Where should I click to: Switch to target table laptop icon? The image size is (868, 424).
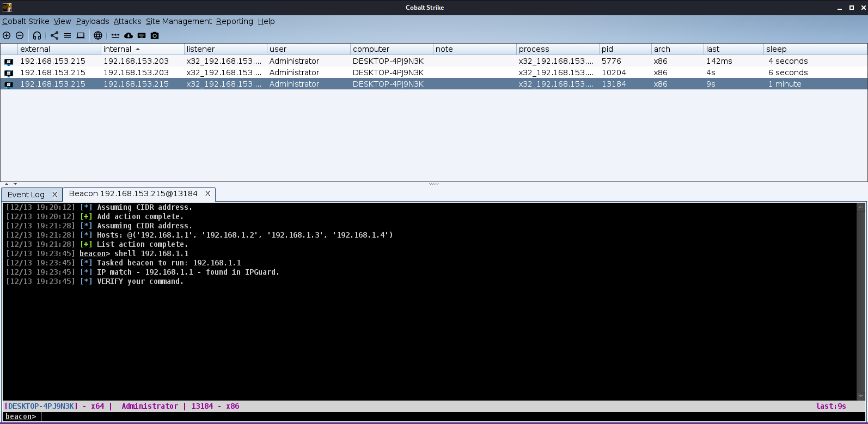[x=81, y=35]
